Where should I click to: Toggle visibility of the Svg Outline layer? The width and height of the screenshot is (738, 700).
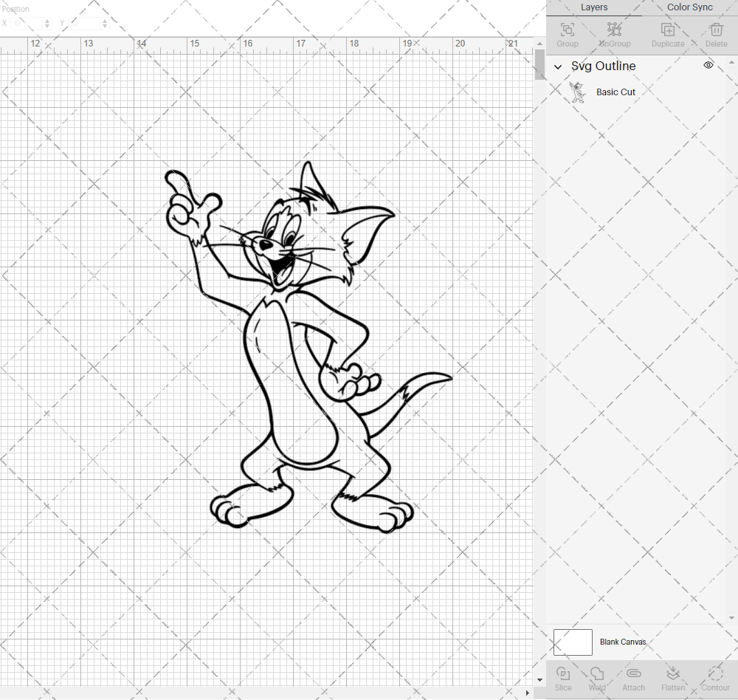[x=708, y=65]
